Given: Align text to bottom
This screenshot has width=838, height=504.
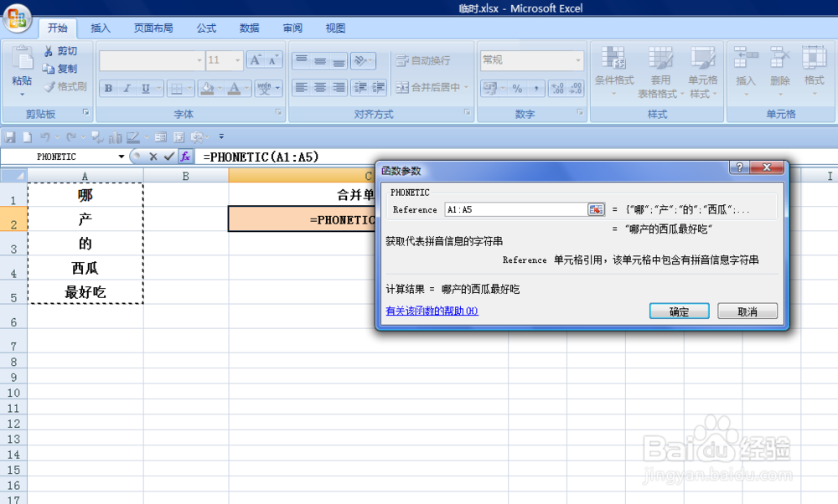Looking at the screenshot, I should click(x=339, y=60).
